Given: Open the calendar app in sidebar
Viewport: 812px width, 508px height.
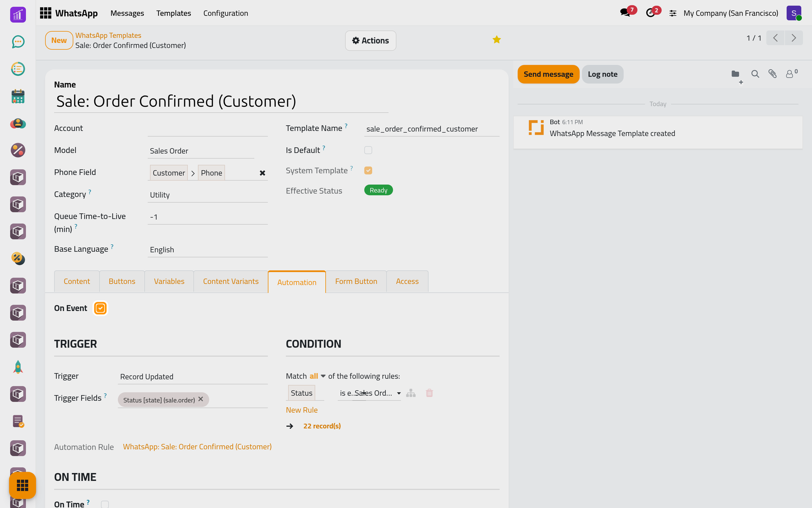Looking at the screenshot, I should click(18, 96).
